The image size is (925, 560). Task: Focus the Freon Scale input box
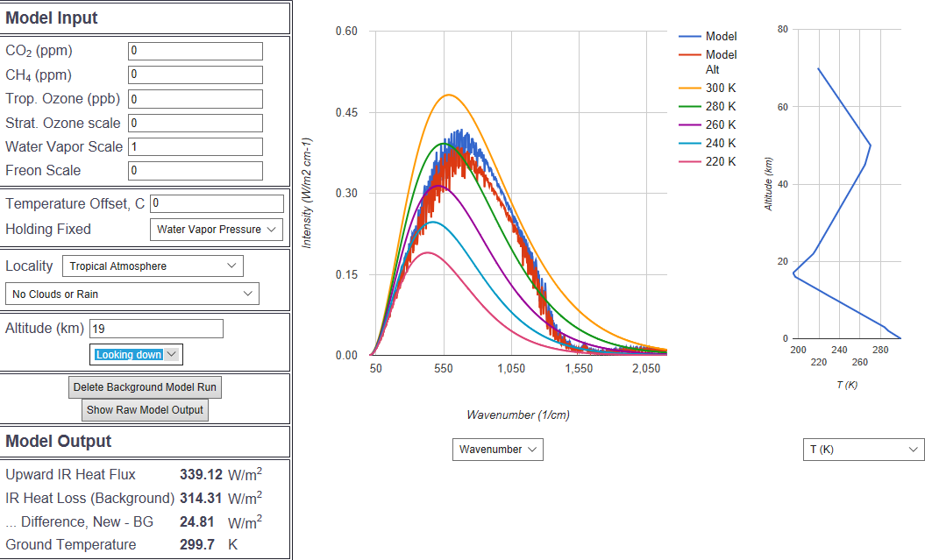pos(195,170)
